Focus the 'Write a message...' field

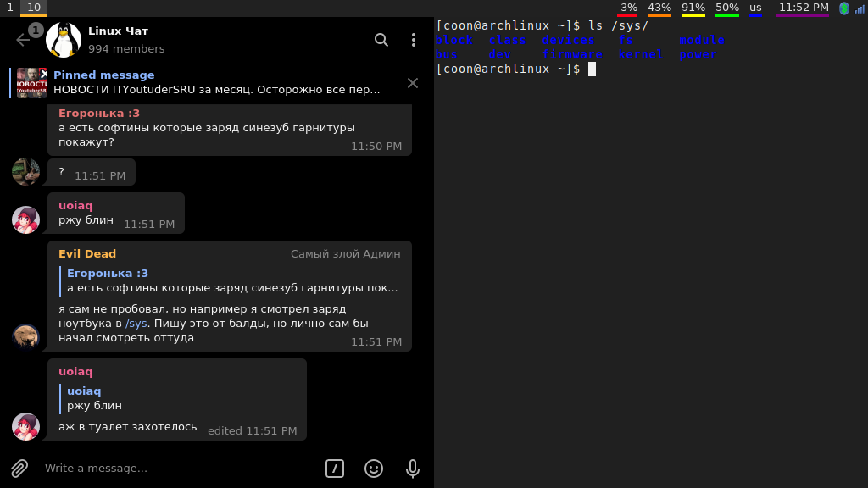(180, 468)
